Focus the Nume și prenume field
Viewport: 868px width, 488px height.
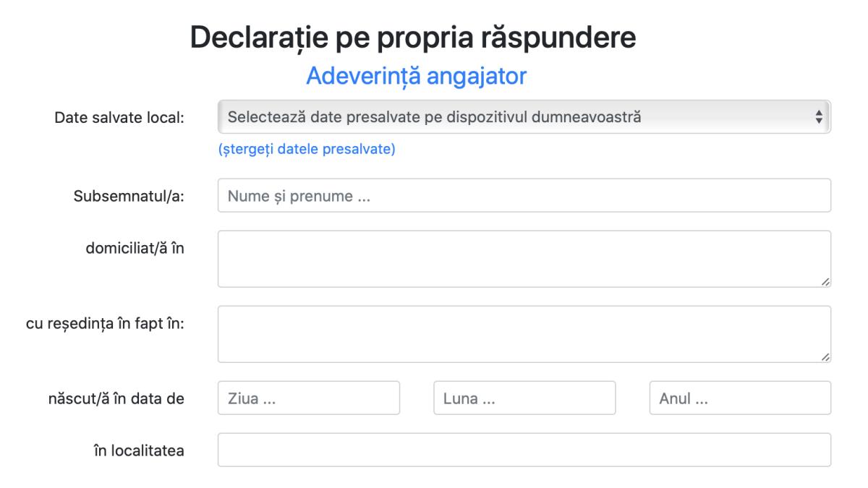(x=524, y=195)
